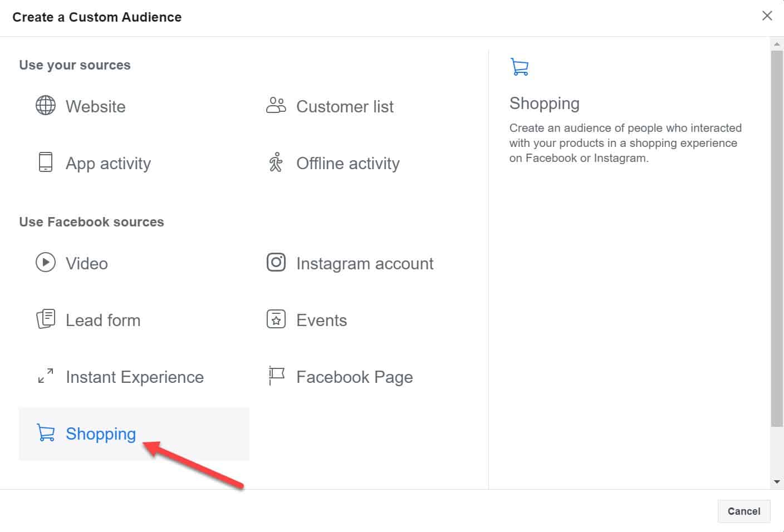Click the Website globe icon

[46, 105]
